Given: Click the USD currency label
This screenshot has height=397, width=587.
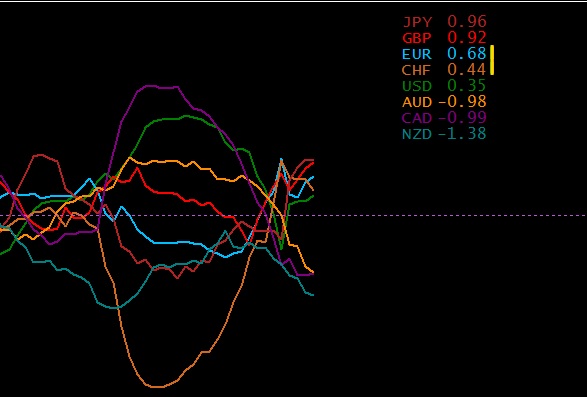Looking at the screenshot, I should [417, 86].
